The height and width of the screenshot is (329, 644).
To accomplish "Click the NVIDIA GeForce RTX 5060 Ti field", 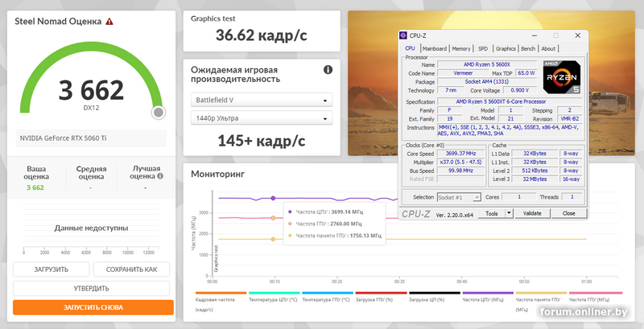I will click(x=91, y=138).
